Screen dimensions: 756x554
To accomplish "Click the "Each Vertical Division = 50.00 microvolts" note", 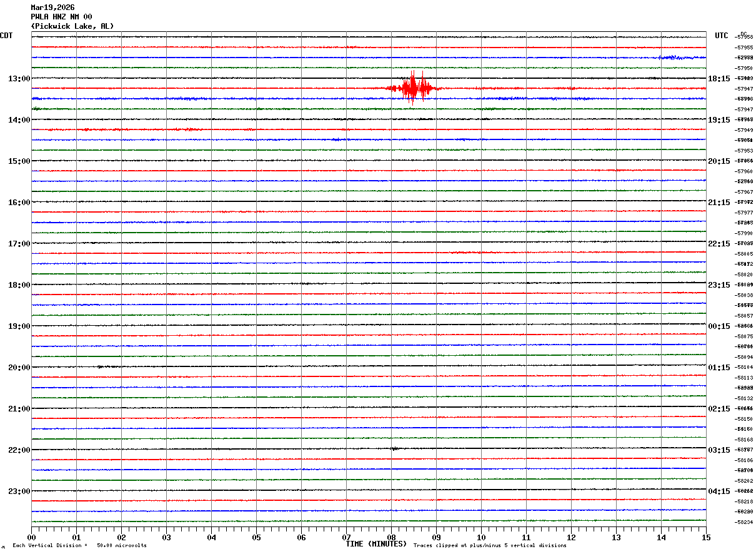I will pyautogui.click(x=79, y=545).
